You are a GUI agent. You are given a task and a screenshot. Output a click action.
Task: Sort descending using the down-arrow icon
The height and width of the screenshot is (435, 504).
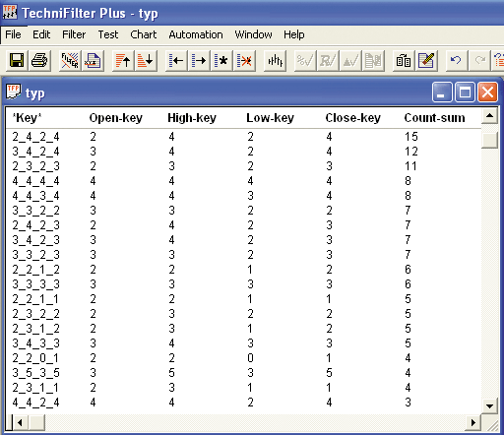146,61
